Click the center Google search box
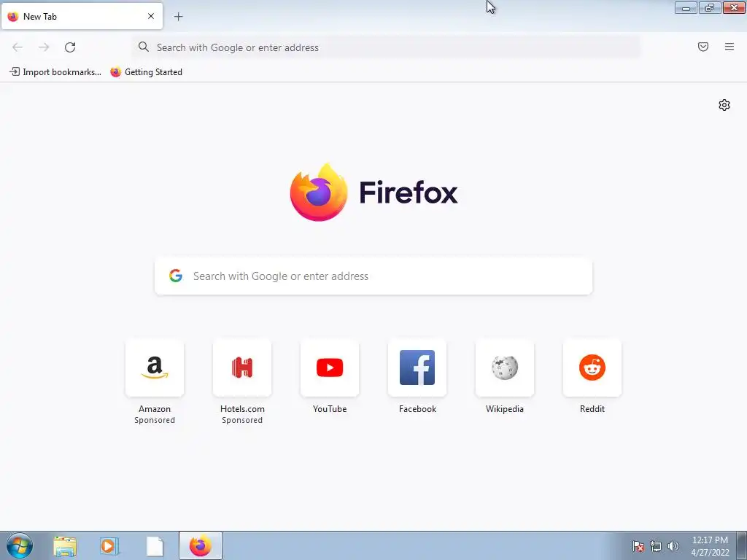Viewport: 747px width, 560px height. point(373,276)
